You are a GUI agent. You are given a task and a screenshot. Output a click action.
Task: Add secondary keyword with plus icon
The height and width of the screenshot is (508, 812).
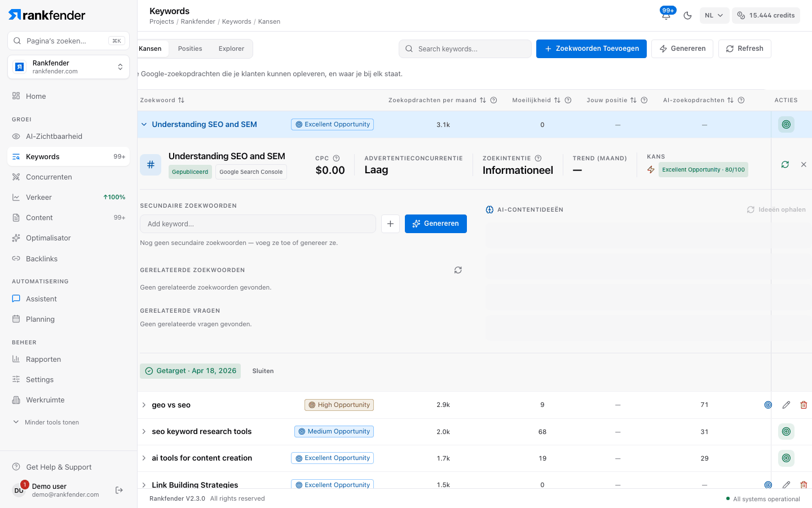tap(390, 224)
